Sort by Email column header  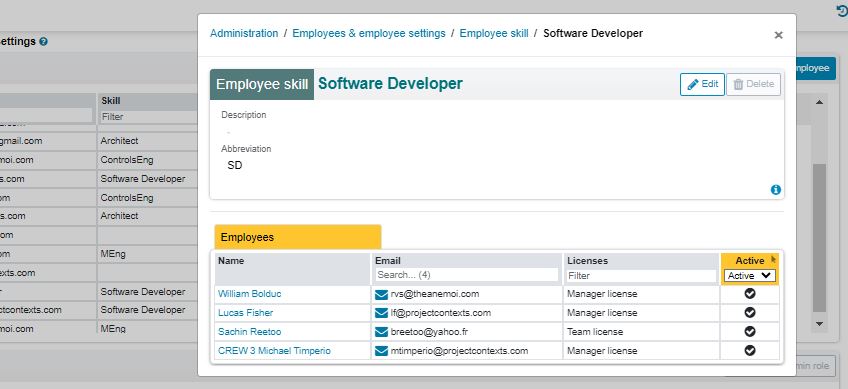[388, 261]
